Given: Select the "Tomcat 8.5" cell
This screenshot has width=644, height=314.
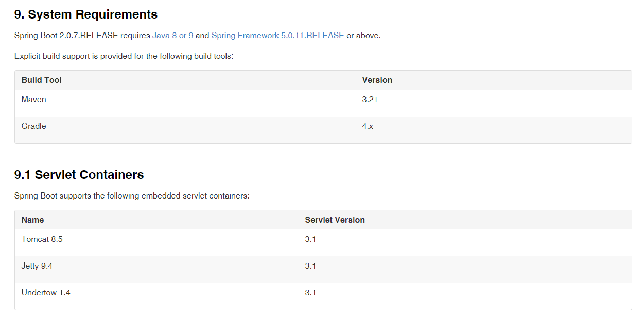Looking at the screenshot, I should click(x=42, y=239).
